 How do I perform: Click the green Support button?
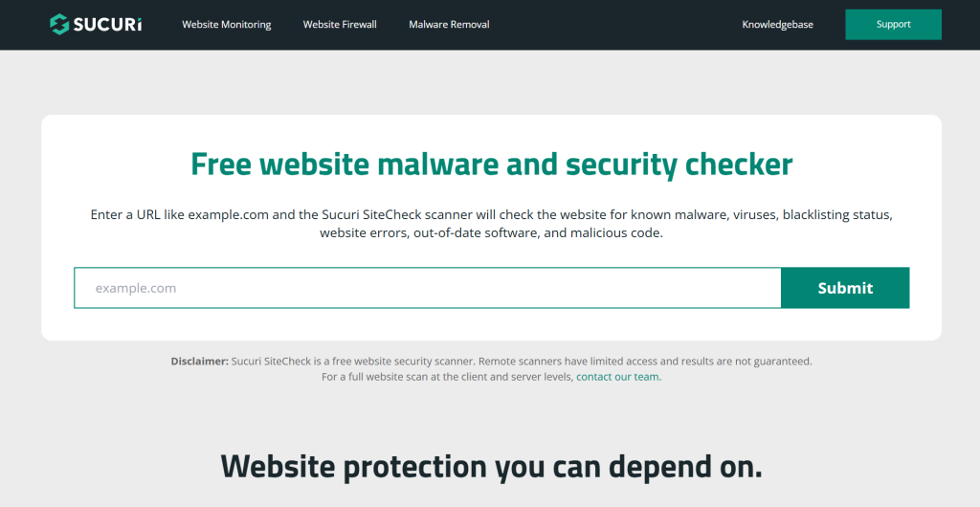point(893,24)
